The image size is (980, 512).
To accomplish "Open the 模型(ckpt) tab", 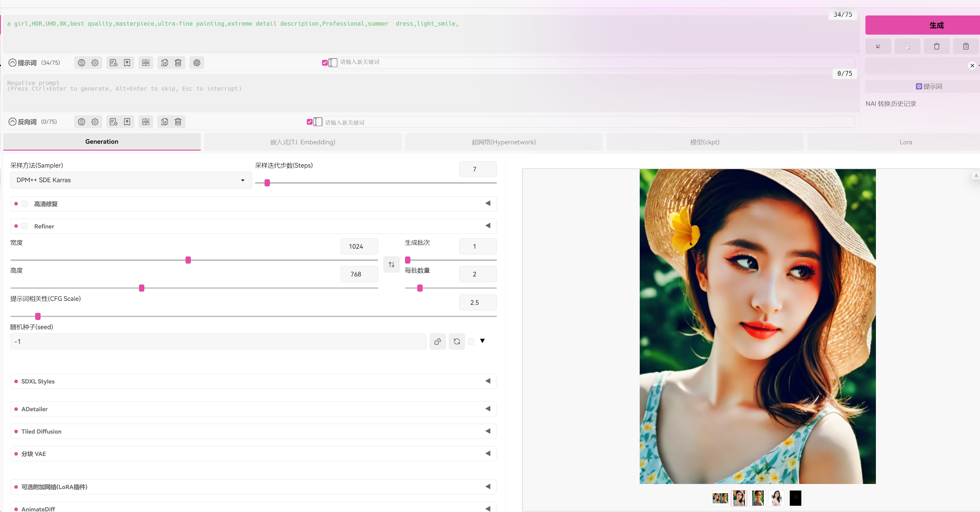I will coord(704,142).
